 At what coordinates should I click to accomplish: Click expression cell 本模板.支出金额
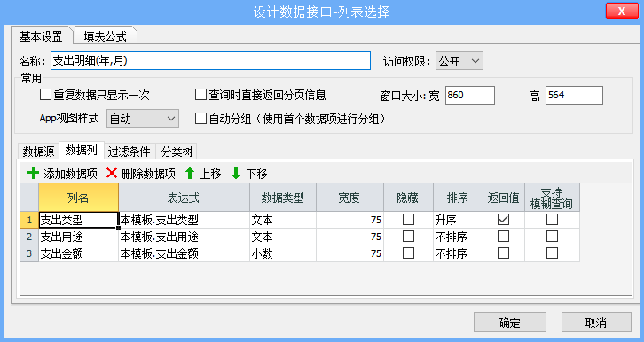tap(184, 253)
